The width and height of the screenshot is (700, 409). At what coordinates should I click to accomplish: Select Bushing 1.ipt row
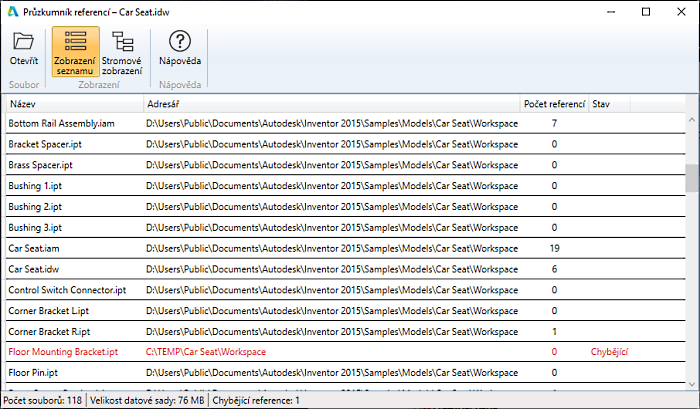coord(346,186)
